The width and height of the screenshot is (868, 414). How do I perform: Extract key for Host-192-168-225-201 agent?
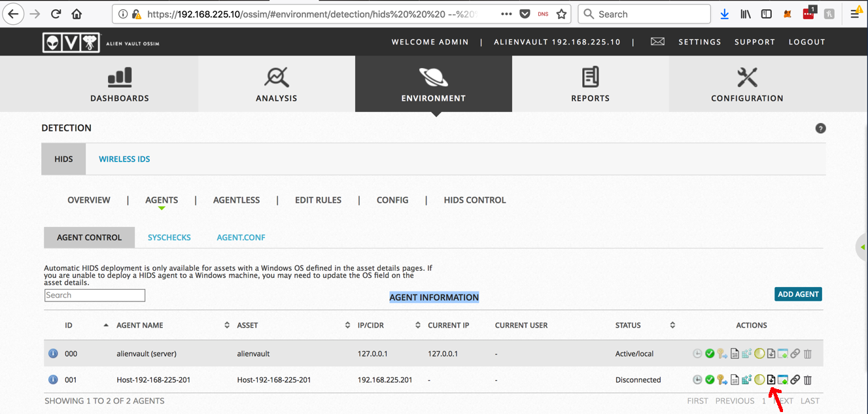click(x=722, y=379)
